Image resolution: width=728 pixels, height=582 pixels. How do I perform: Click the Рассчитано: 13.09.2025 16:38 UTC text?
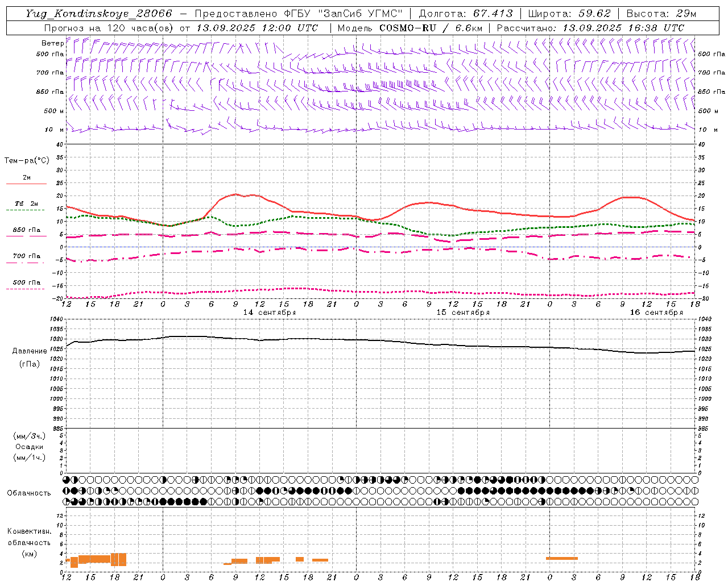click(590, 28)
